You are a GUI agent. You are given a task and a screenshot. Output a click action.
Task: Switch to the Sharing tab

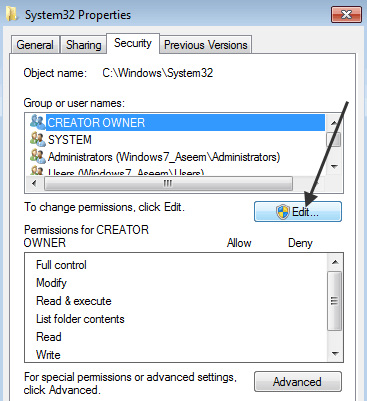tap(83, 45)
